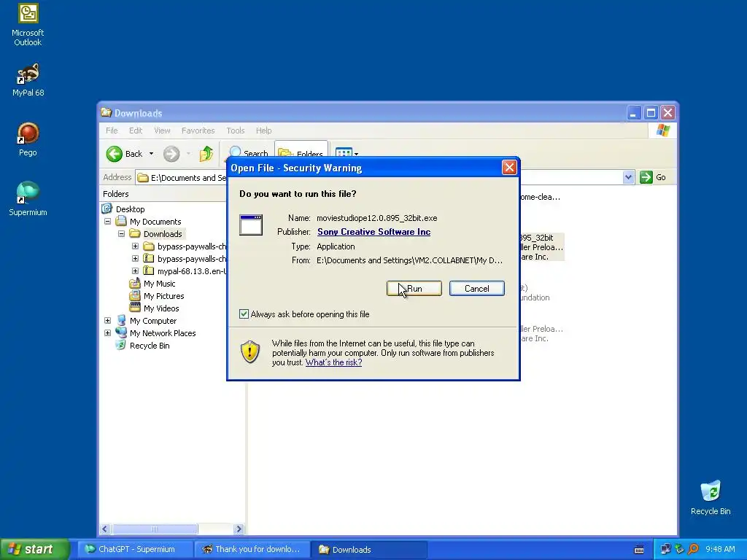Click the Windows Start button
The height and width of the screenshot is (560, 747).
pyautogui.click(x=34, y=549)
